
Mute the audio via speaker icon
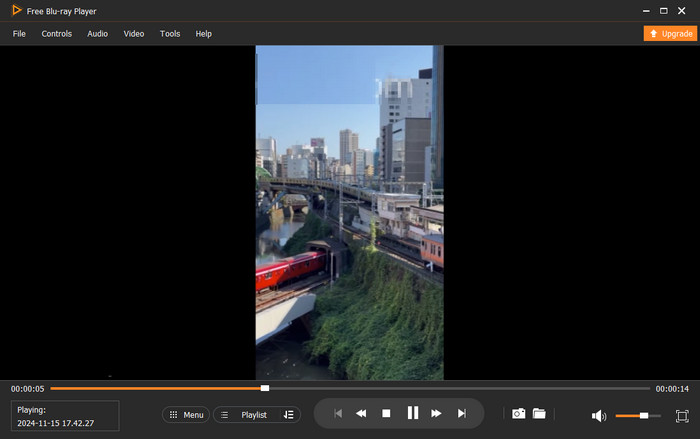click(x=598, y=415)
